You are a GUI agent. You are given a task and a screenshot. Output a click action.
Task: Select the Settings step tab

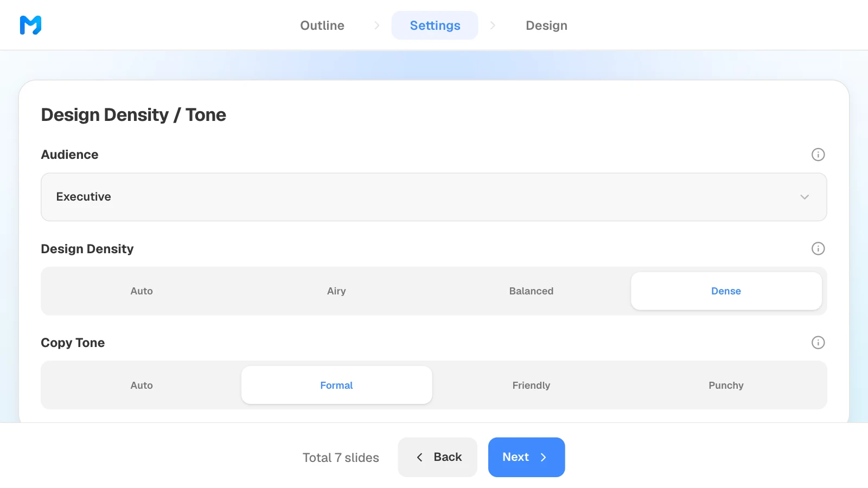tap(435, 25)
